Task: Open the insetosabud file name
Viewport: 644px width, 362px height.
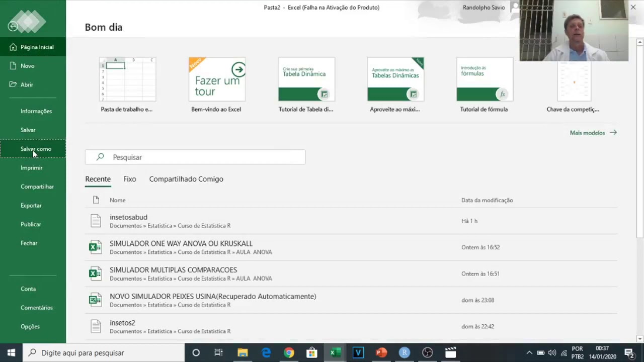Action: pos(128,217)
